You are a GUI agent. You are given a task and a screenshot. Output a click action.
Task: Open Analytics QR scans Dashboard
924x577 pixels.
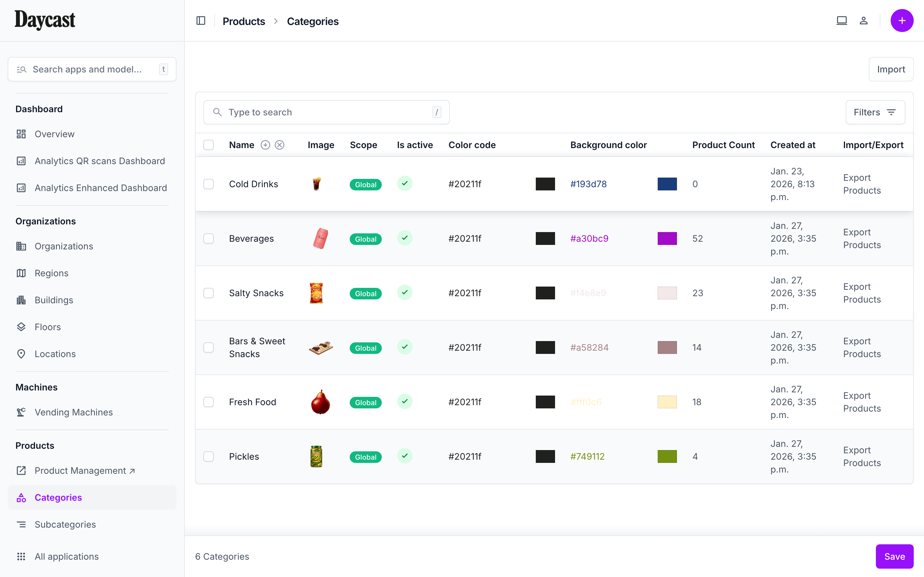pos(100,161)
